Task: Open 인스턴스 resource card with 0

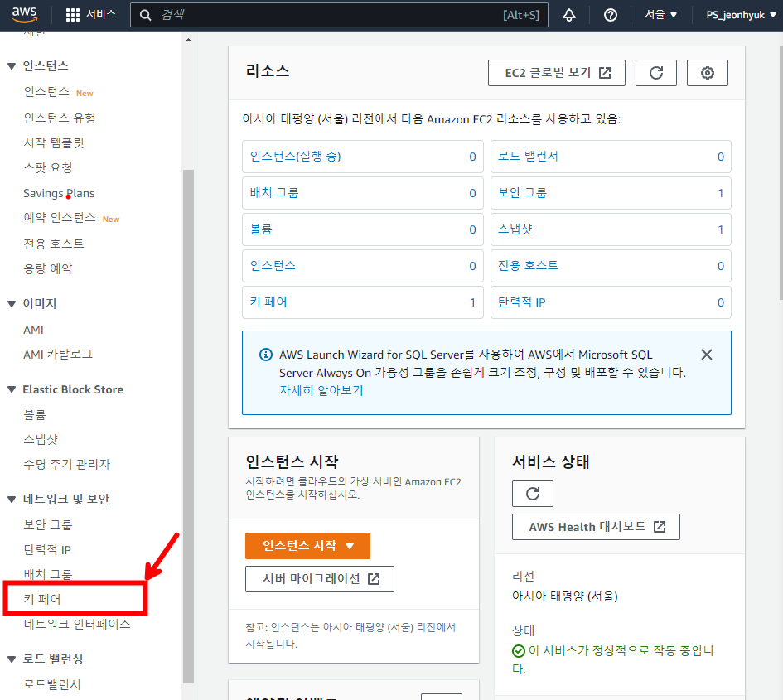Action: point(363,266)
